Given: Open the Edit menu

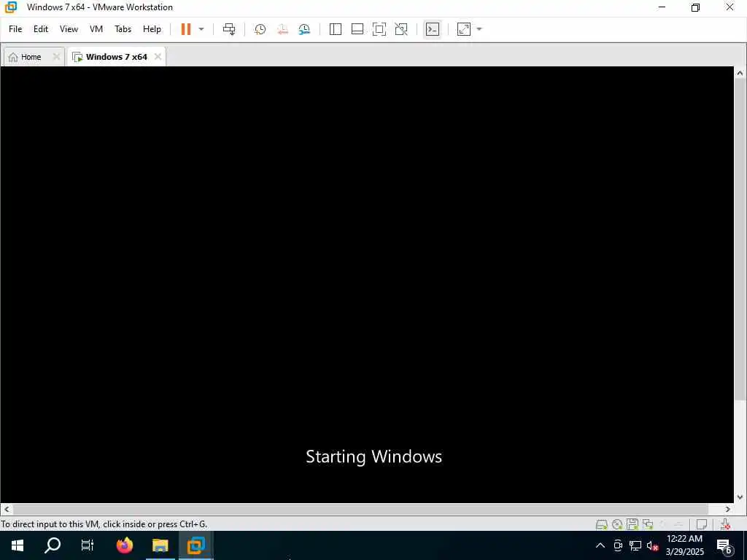Looking at the screenshot, I should tap(41, 29).
